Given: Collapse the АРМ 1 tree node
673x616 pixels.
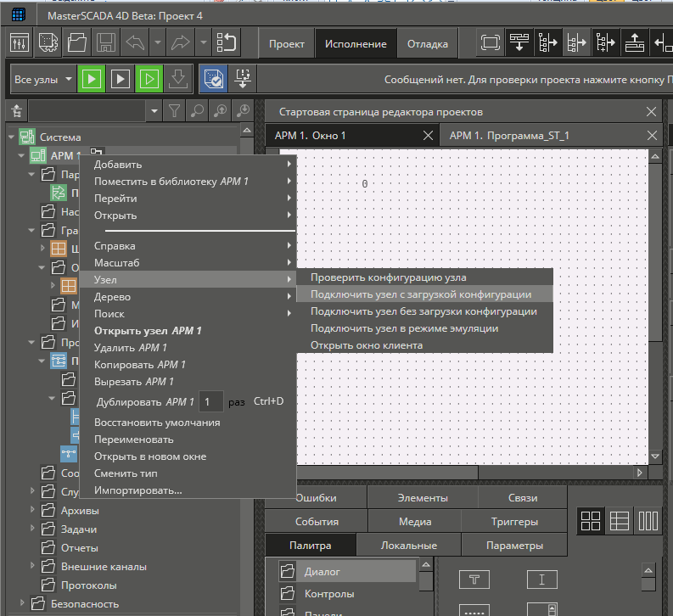Looking at the screenshot, I should pos(21,156).
